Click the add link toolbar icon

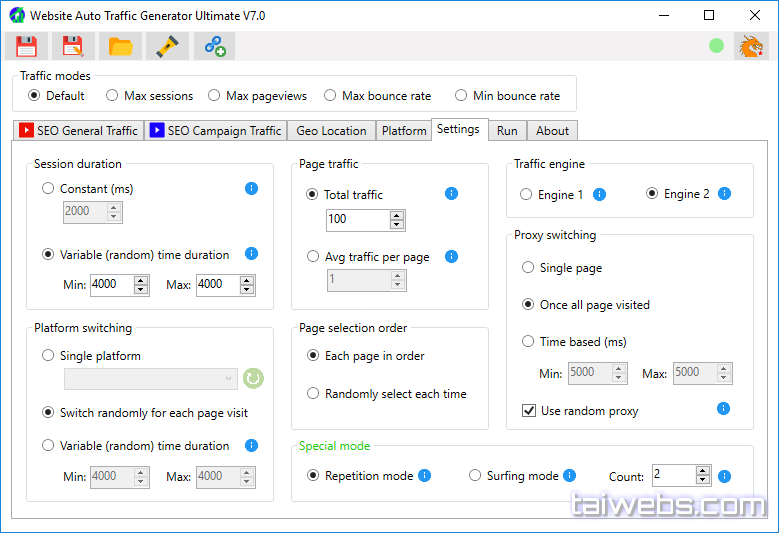[214, 46]
